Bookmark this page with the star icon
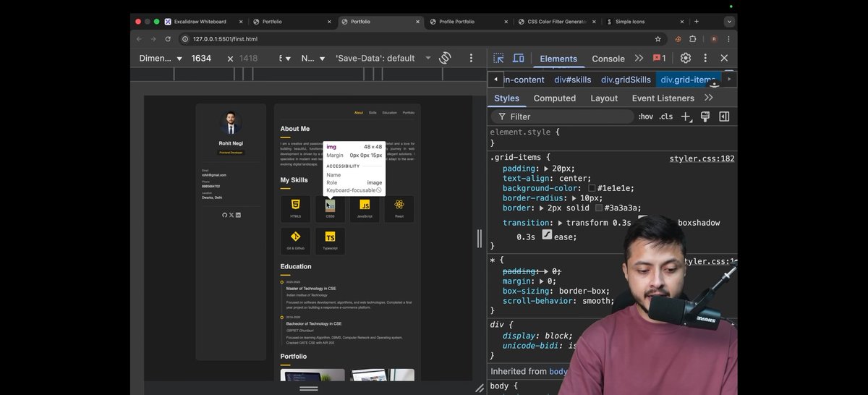This screenshot has height=395, width=868. point(658,39)
